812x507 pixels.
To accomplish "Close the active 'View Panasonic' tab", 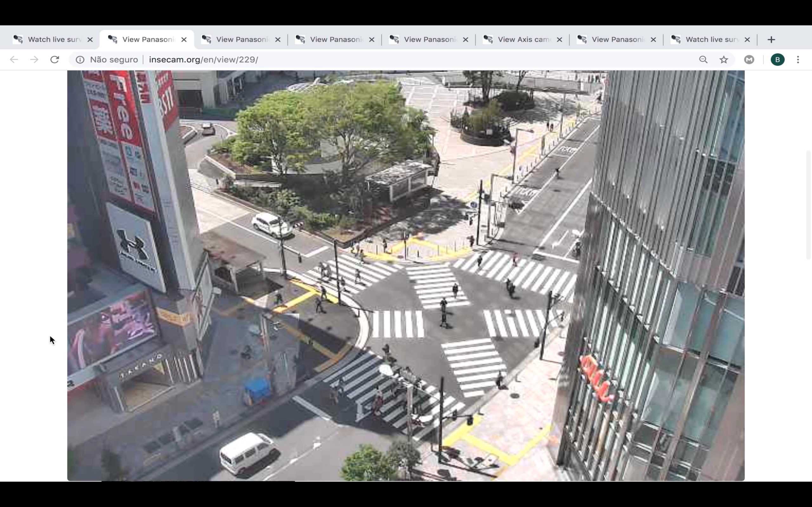I will (184, 40).
